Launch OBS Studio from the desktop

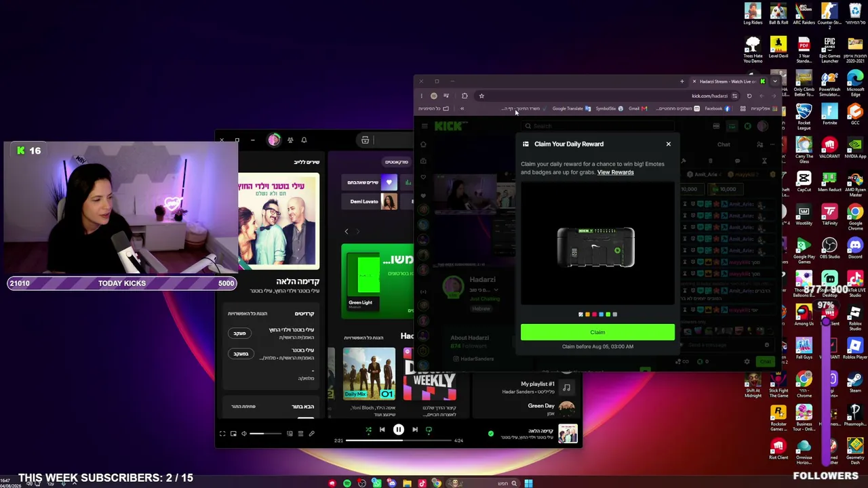tap(829, 248)
